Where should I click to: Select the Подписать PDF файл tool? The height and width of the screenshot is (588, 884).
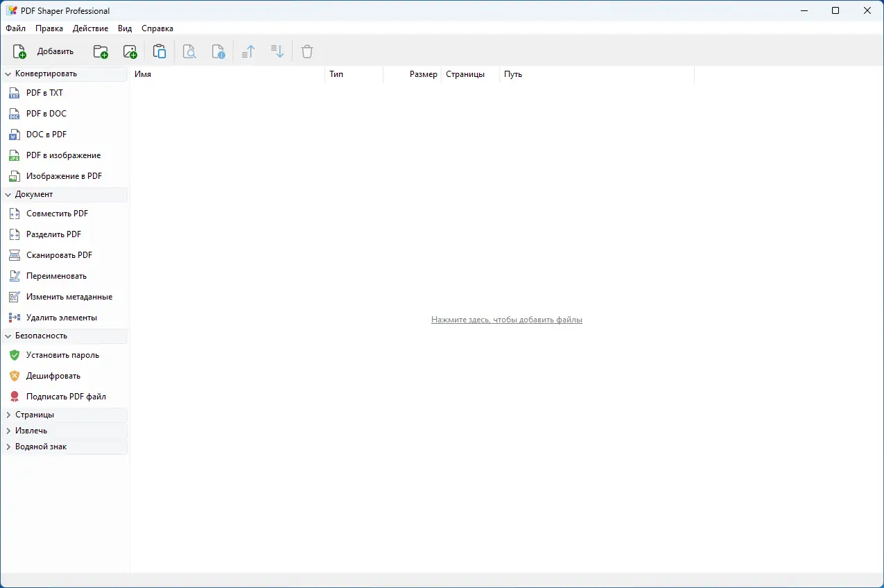click(x=65, y=396)
